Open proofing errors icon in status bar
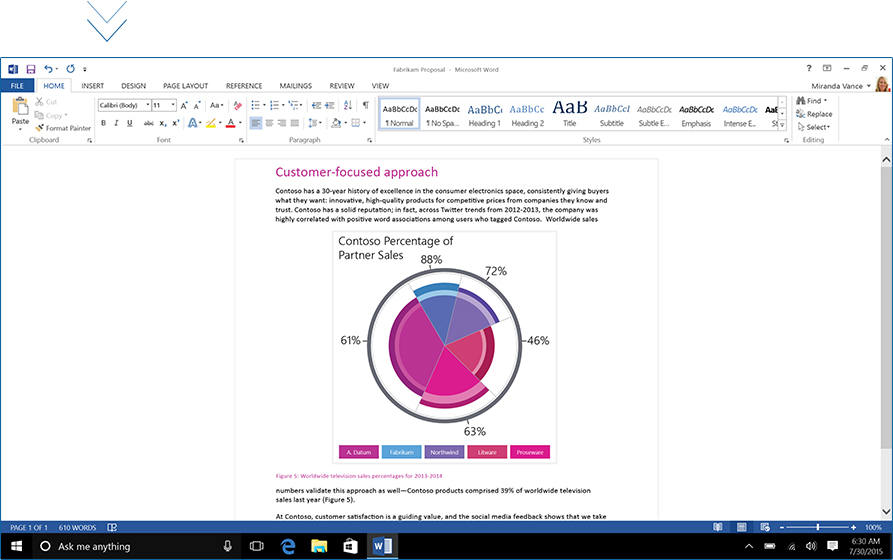Screen dimensions: 893x560 [112, 528]
